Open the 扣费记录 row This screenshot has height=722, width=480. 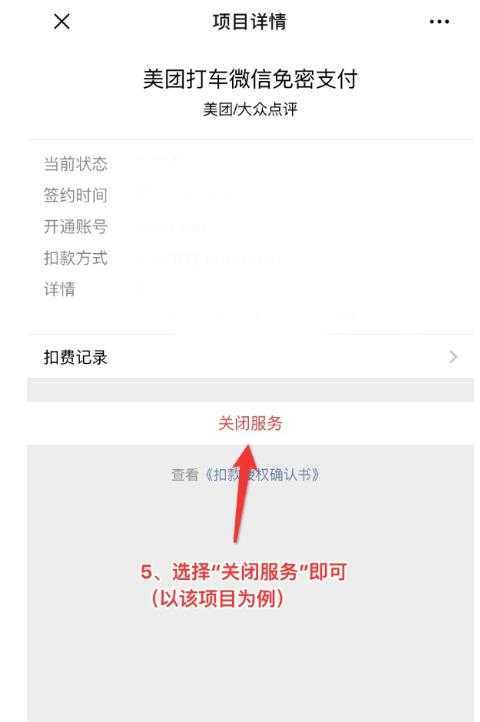coord(250,357)
